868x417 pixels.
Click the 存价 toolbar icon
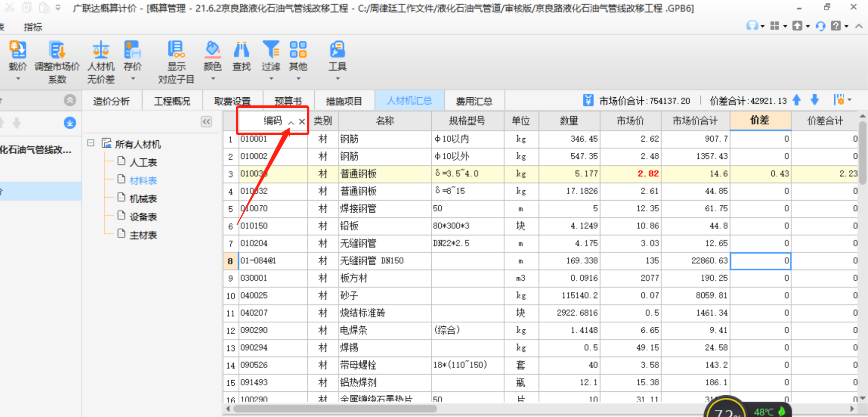pos(132,49)
